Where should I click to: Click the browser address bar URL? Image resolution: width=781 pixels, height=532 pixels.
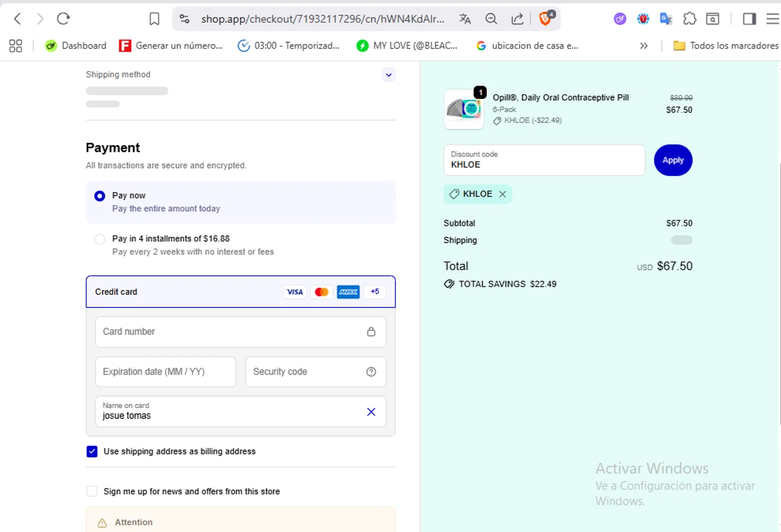pyautogui.click(x=323, y=19)
